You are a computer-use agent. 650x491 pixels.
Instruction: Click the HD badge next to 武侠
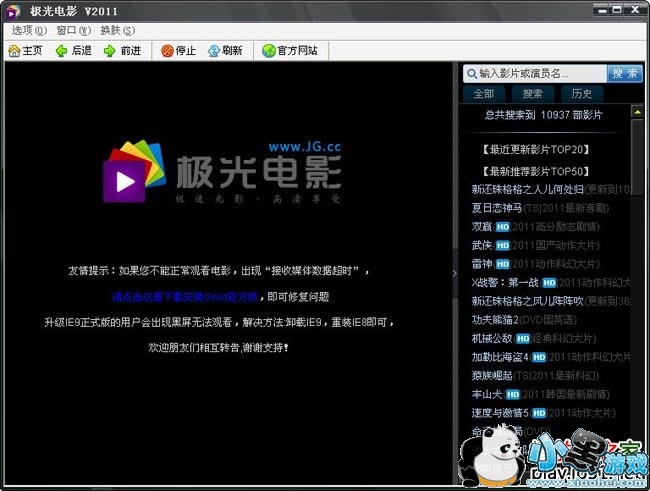tap(502, 246)
